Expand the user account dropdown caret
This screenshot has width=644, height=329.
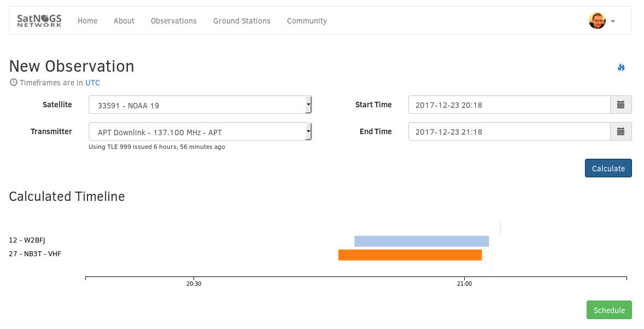(x=613, y=21)
